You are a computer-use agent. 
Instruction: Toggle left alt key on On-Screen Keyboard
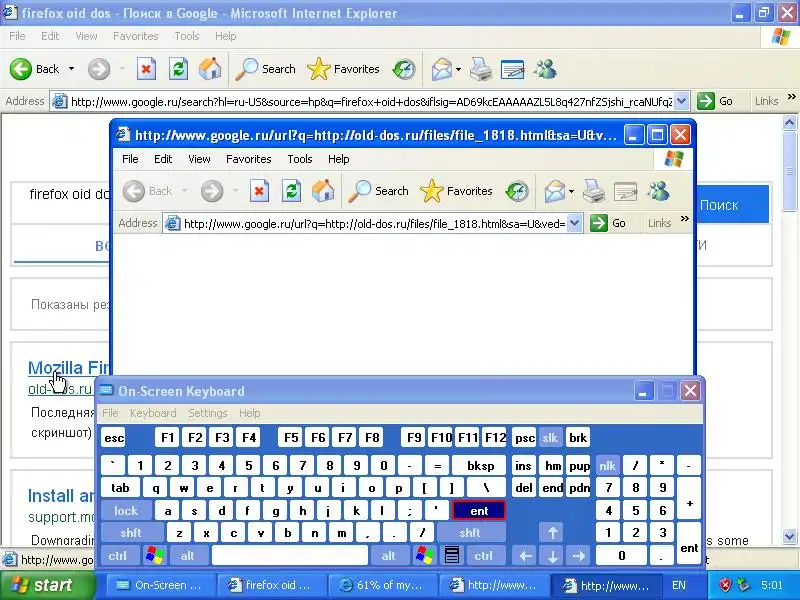coord(188,555)
